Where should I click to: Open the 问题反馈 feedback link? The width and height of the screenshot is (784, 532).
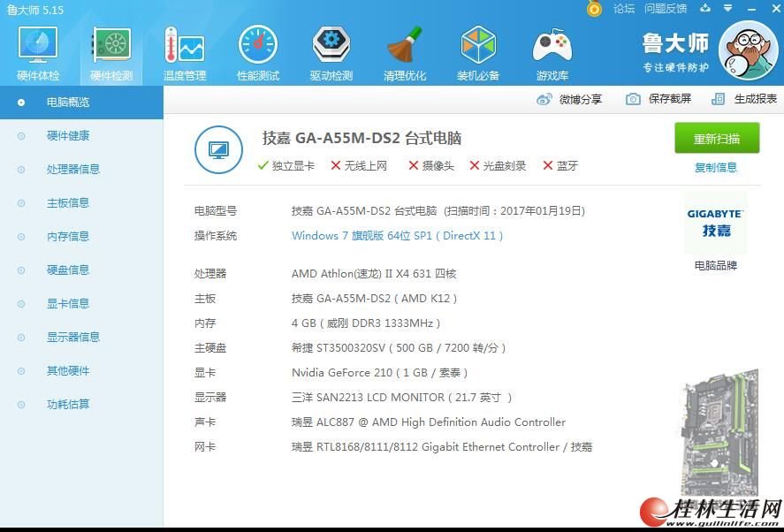tap(666, 9)
